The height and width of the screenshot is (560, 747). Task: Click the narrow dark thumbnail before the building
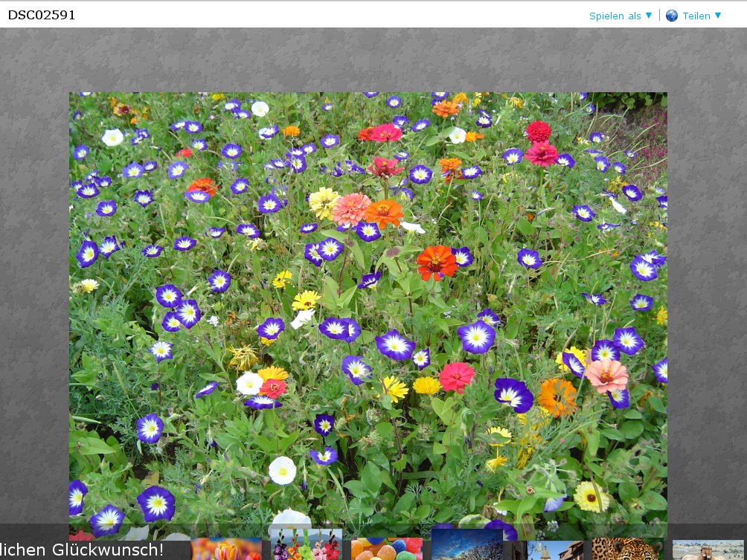pyautogui.click(x=518, y=550)
